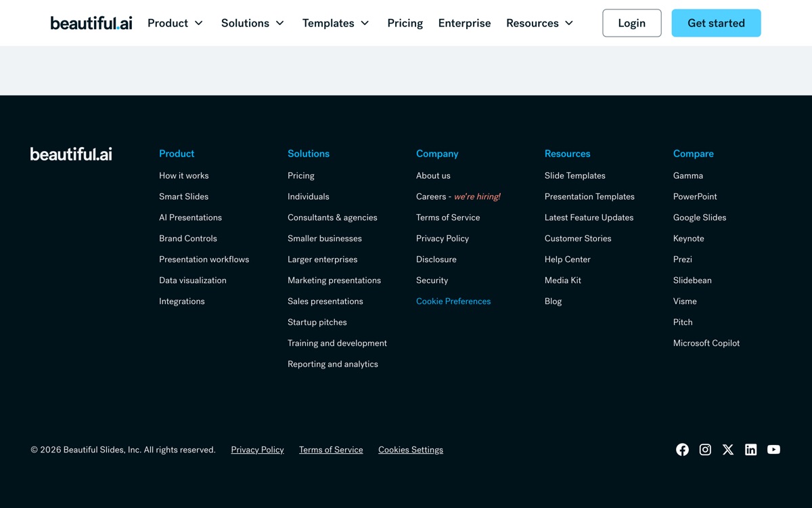Open Terms of Service in bottom bar
Screen dimensions: 812x508
point(331,450)
